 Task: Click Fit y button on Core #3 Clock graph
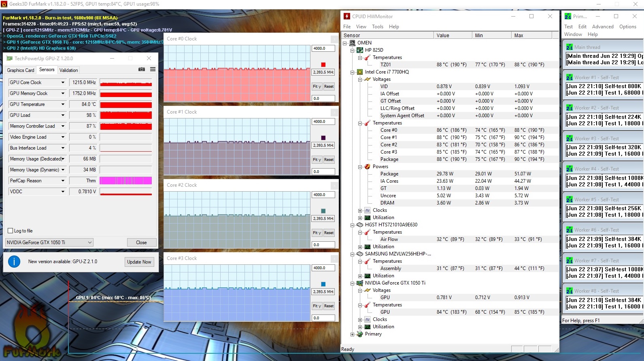pyautogui.click(x=317, y=306)
